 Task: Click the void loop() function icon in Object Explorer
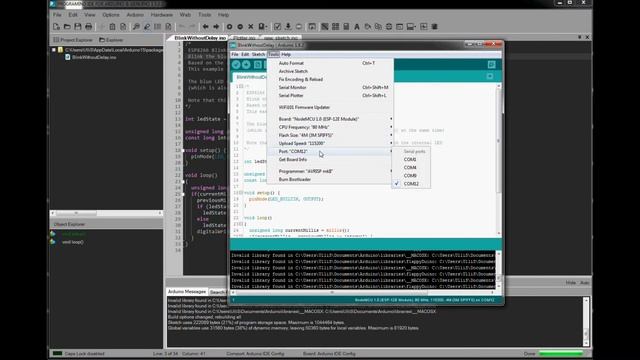tap(53, 242)
